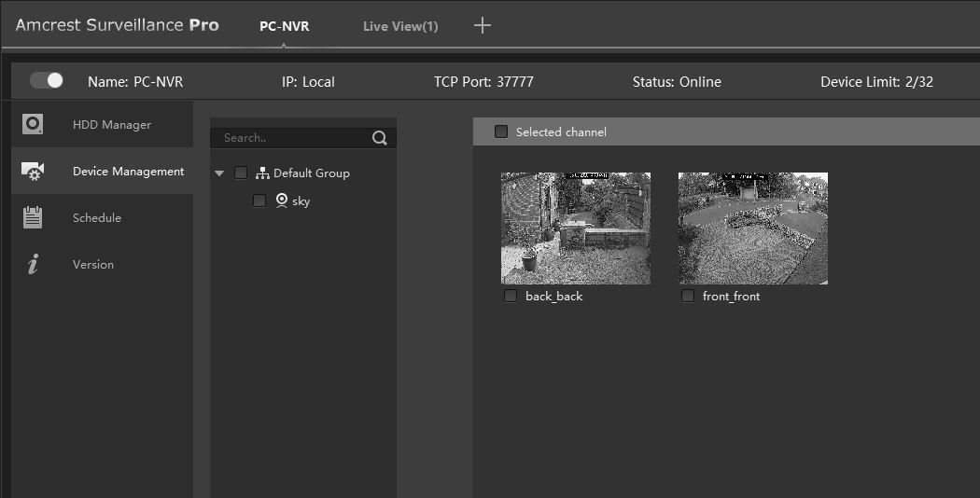Viewport: 980px width, 498px height.
Task: Tick the Selected channel checkbox
Action: pyautogui.click(x=500, y=131)
